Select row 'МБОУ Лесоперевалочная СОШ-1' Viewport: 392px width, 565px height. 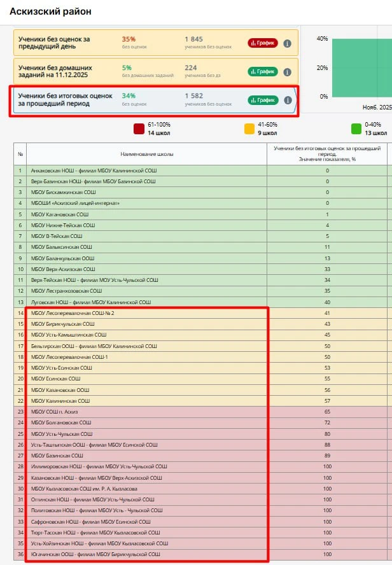pyautogui.click(x=200, y=357)
